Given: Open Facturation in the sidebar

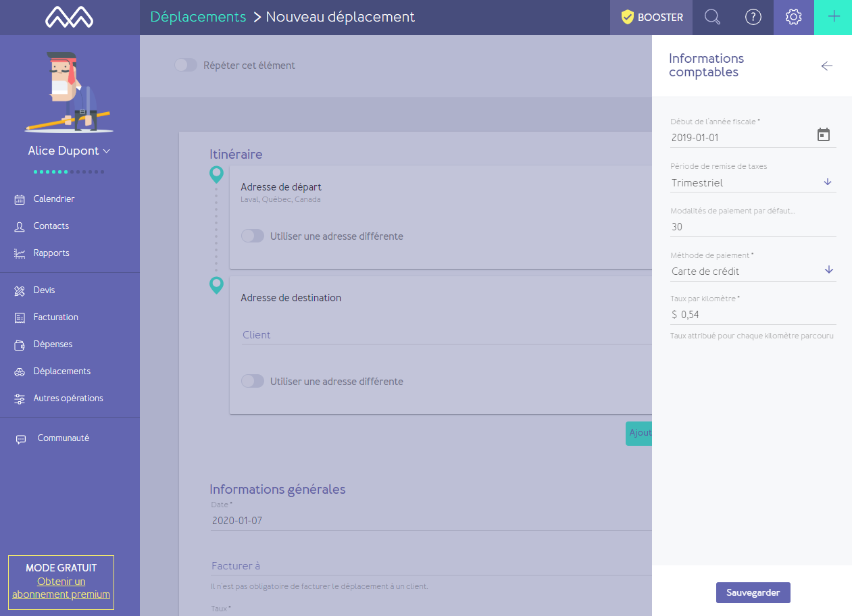Looking at the screenshot, I should tap(55, 317).
